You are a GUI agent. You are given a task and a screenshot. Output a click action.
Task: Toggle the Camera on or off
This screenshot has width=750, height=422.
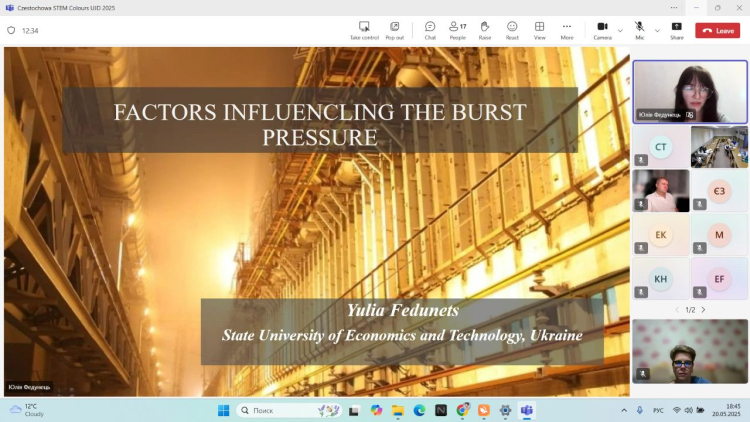click(x=602, y=27)
